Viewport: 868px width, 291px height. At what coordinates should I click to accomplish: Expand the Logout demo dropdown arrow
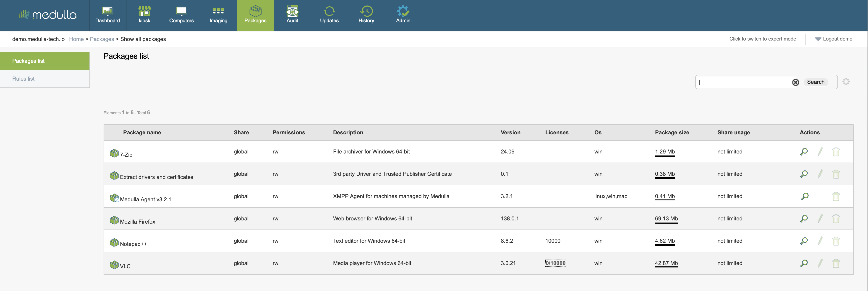818,39
